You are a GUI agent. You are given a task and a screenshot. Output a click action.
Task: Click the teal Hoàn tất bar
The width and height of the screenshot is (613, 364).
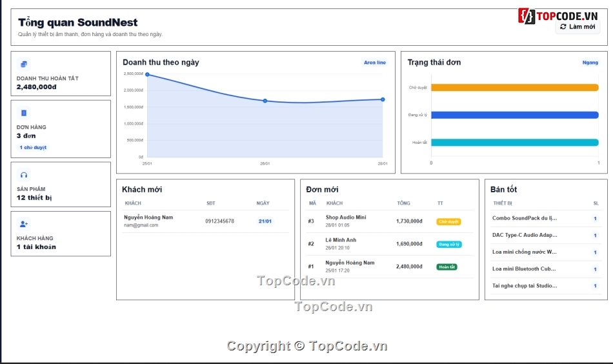[x=515, y=143]
